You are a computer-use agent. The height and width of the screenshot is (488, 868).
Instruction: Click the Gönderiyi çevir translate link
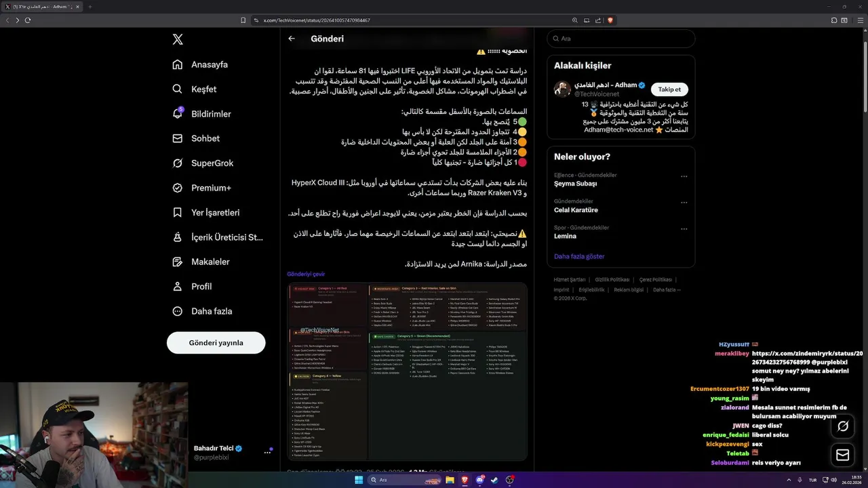pos(306,274)
